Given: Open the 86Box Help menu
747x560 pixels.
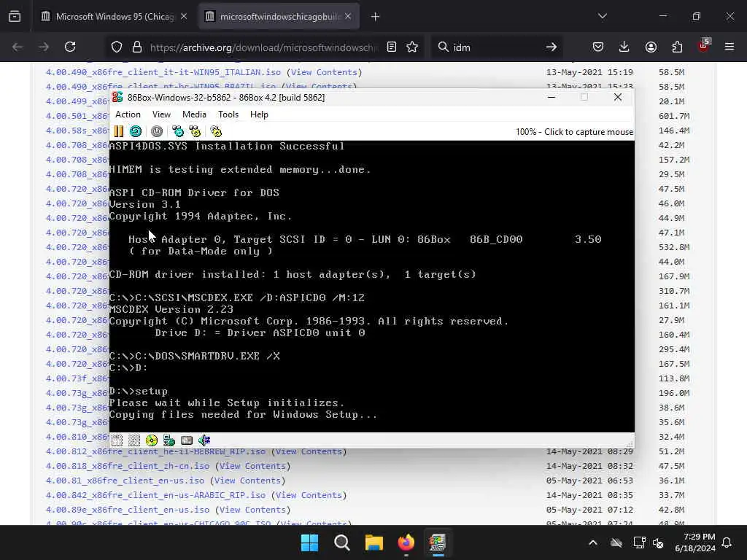Looking at the screenshot, I should click(x=259, y=114).
